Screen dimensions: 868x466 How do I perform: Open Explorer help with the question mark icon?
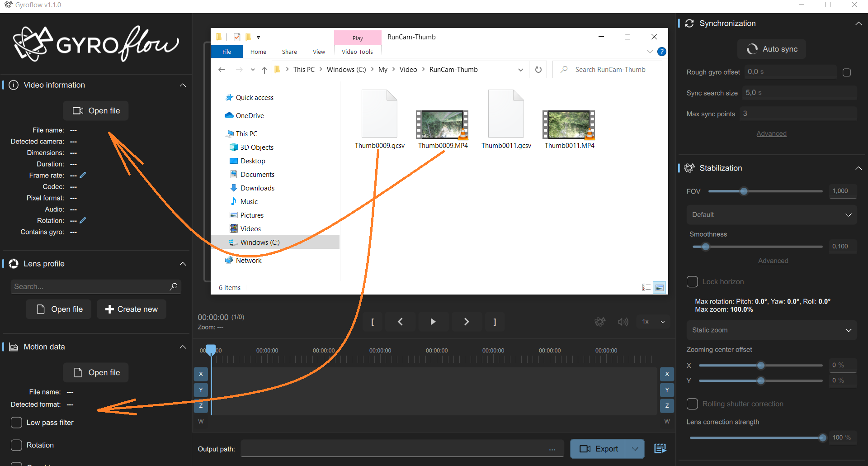661,52
